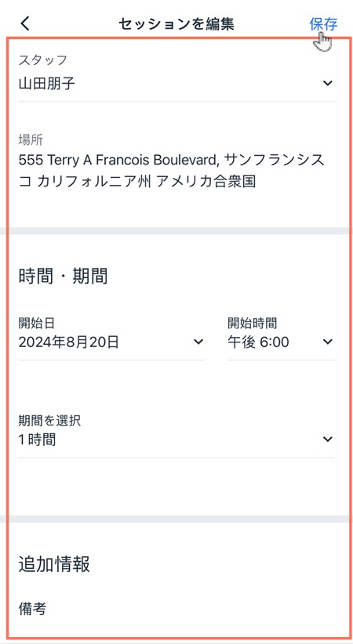Open the スタッフ dropdown chevron
Viewport: 353px width, 644px height.
(x=327, y=83)
